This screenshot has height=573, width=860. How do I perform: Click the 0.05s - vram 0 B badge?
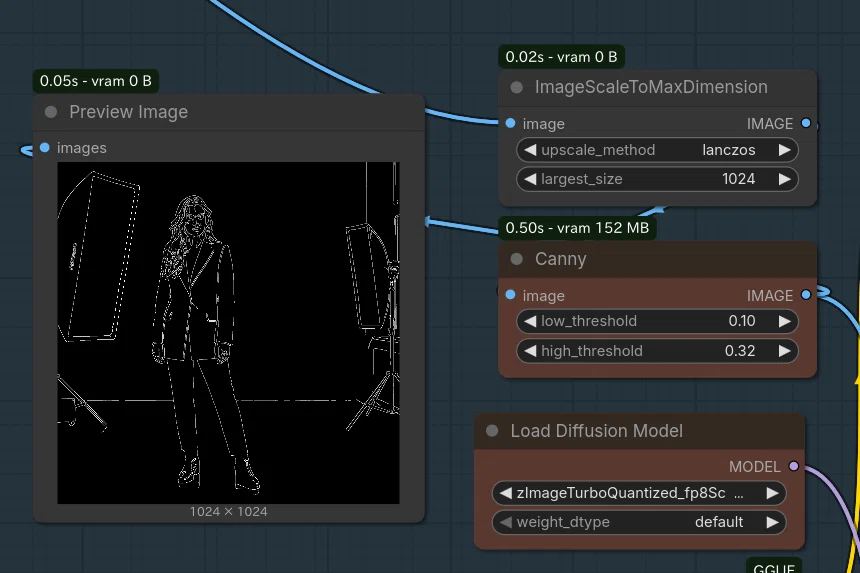pyautogui.click(x=96, y=81)
